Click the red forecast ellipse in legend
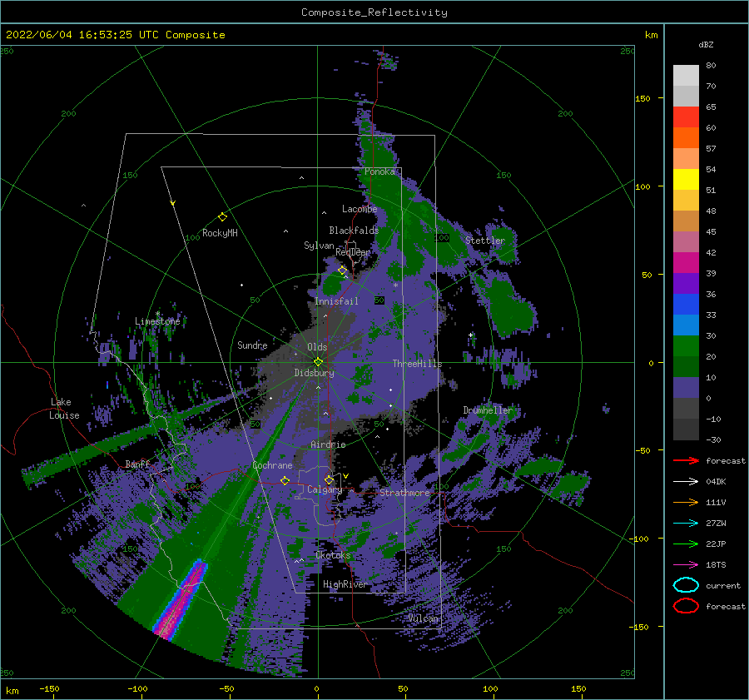This screenshot has height=700, width=749. pyautogui.click(x=686, y=606)
